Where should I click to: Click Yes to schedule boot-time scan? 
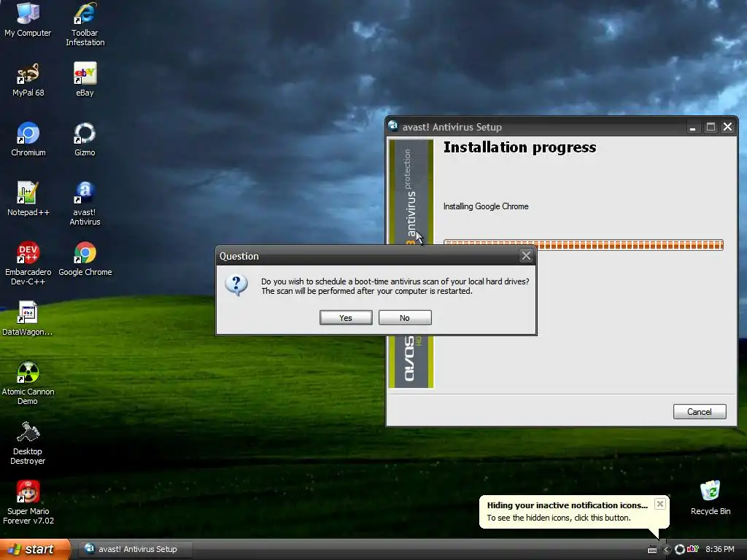(x=346, y=318)
